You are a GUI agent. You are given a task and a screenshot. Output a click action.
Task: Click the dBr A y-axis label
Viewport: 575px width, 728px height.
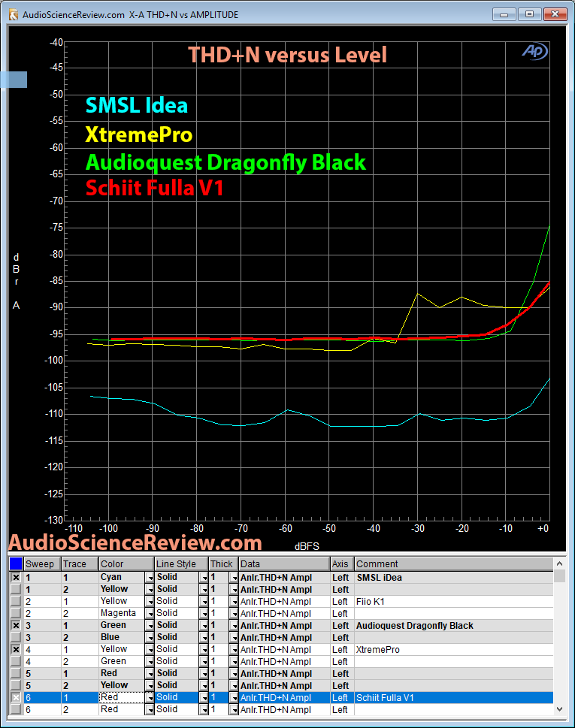click(x=17, y=281)
